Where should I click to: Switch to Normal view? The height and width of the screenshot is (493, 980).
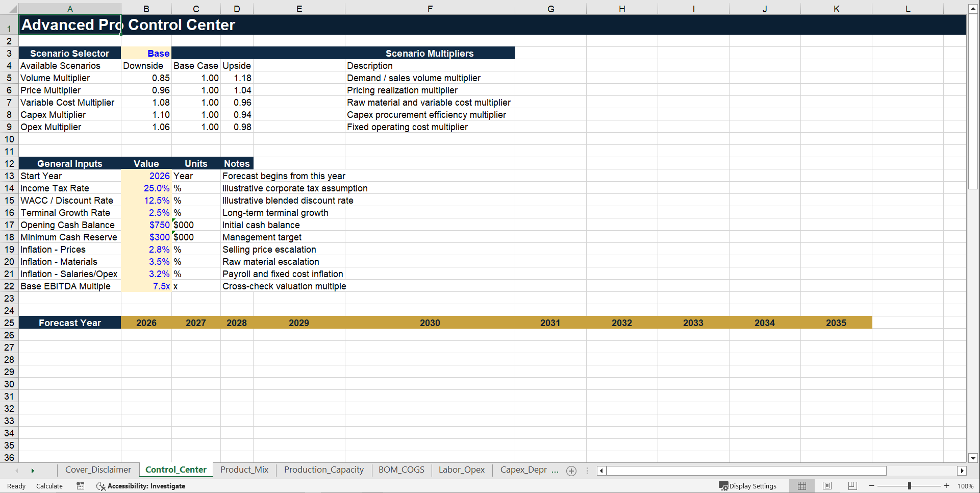point(802,486)
